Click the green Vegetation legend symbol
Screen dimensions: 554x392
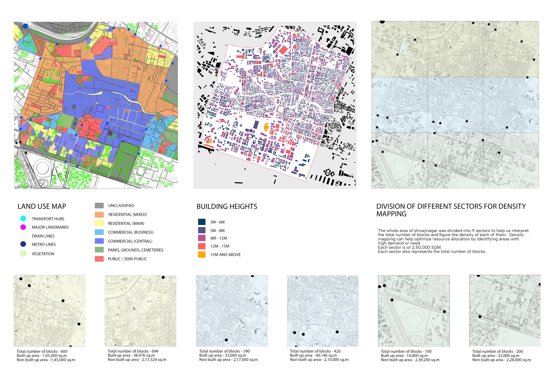coord(23,253)
